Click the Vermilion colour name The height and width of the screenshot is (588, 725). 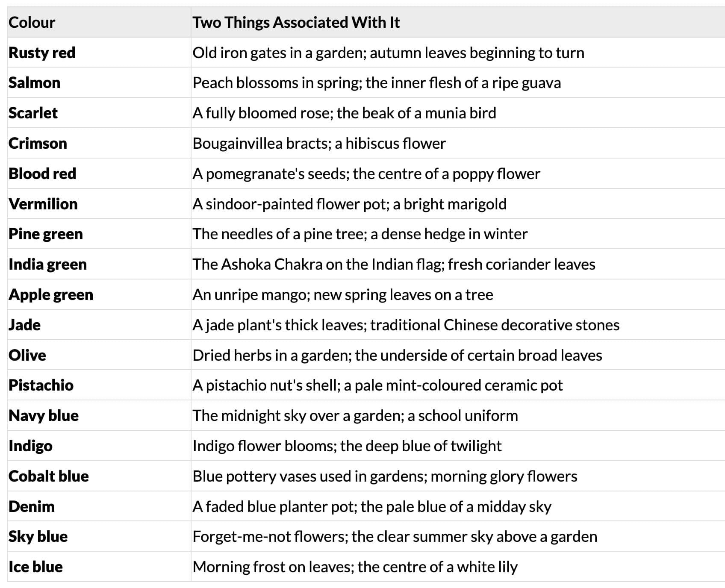pos(43,204)
